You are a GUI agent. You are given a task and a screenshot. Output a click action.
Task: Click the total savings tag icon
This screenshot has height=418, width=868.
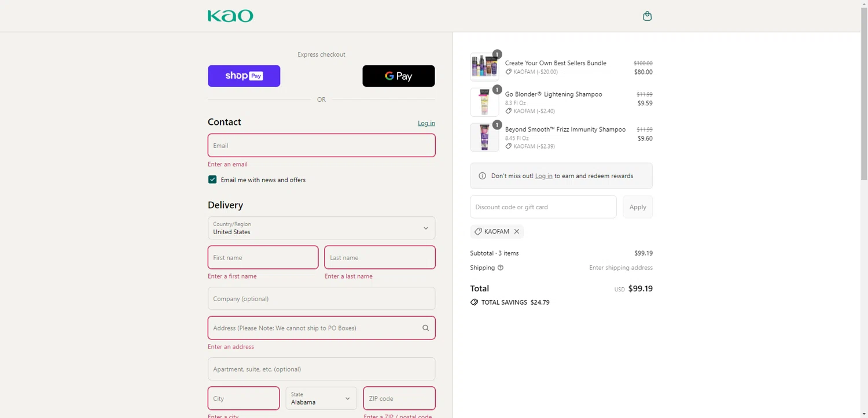pyautogui.click(x=474, y=302)
